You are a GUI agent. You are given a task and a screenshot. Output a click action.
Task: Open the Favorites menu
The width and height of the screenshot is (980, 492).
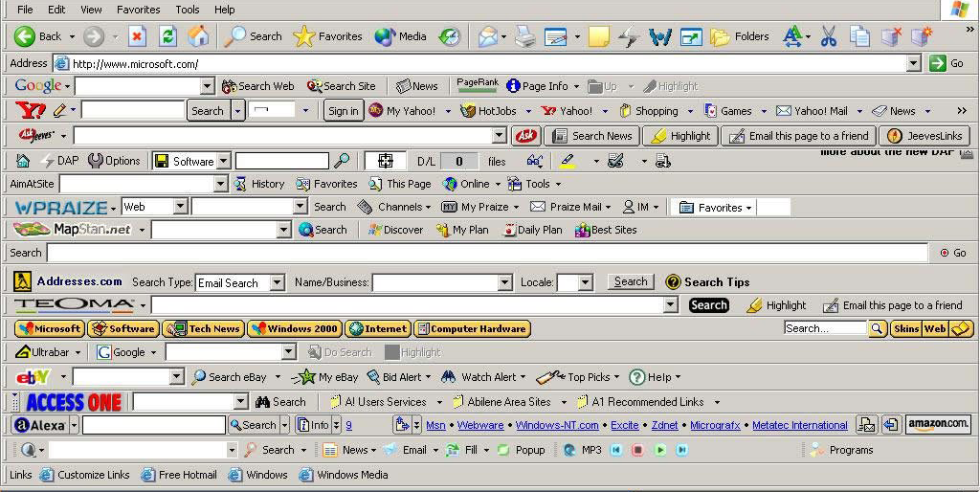coord(139,10)
